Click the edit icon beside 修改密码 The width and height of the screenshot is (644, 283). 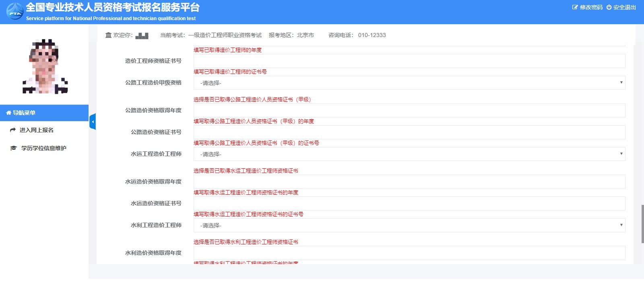[x=575, y=7]
